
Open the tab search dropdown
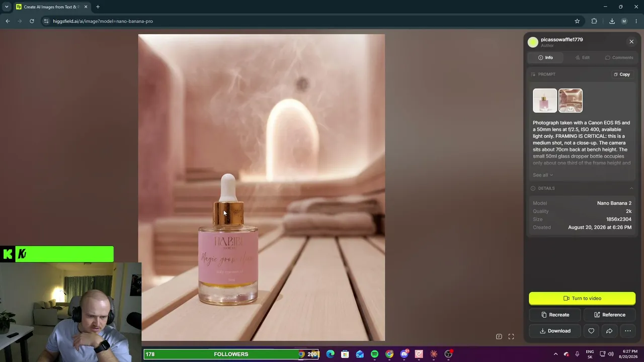(x=7, y=7)
